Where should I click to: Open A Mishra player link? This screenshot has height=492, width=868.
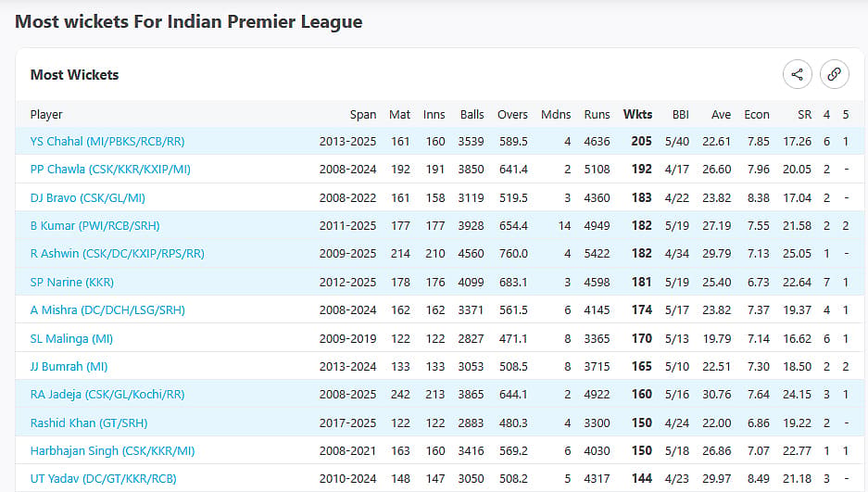pyautogui.click(x=107, y=309)
